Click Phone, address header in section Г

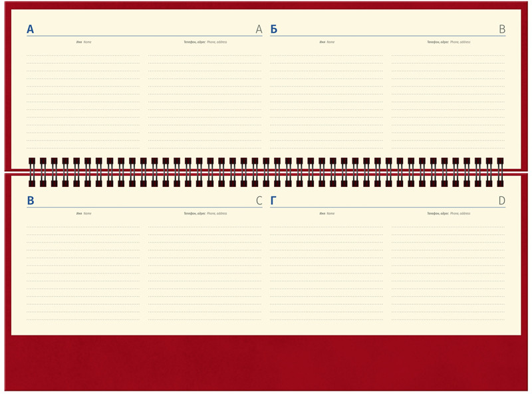click(449, 214)
